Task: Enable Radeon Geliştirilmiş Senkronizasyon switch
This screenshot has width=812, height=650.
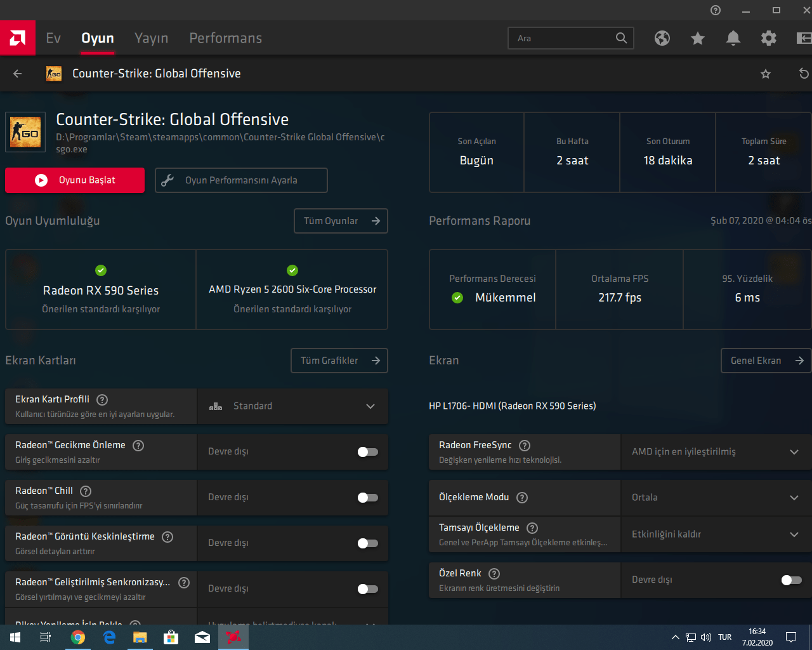Action: [368, 589]
